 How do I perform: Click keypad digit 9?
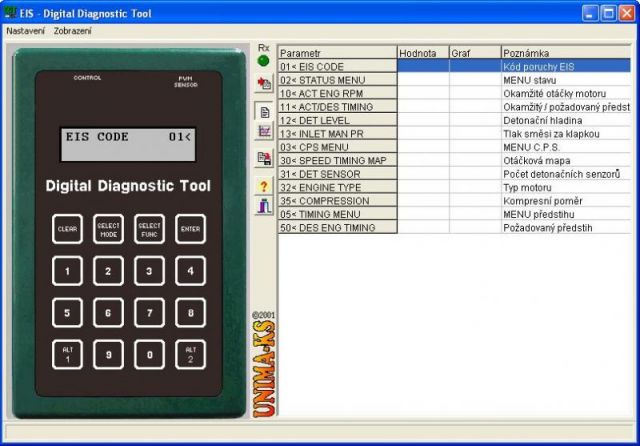point(108,355)
